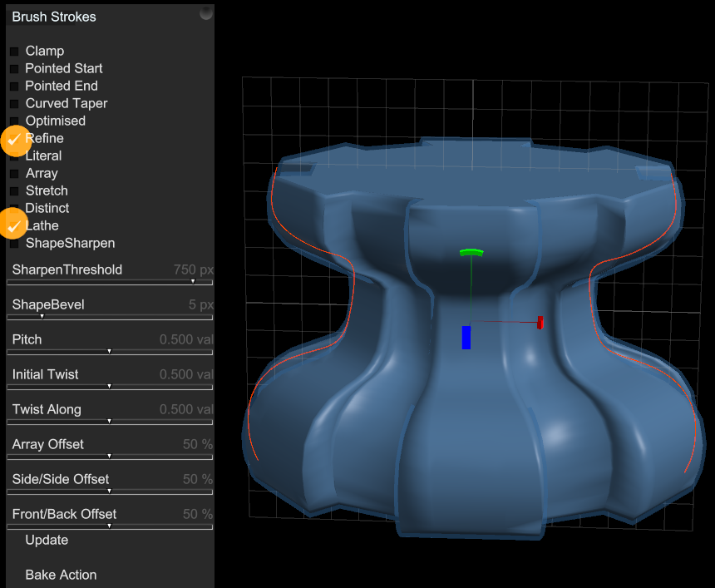This screenshot has height=588, width=715.
Task: Uncheck the Refine option
Action: [15, 140]
